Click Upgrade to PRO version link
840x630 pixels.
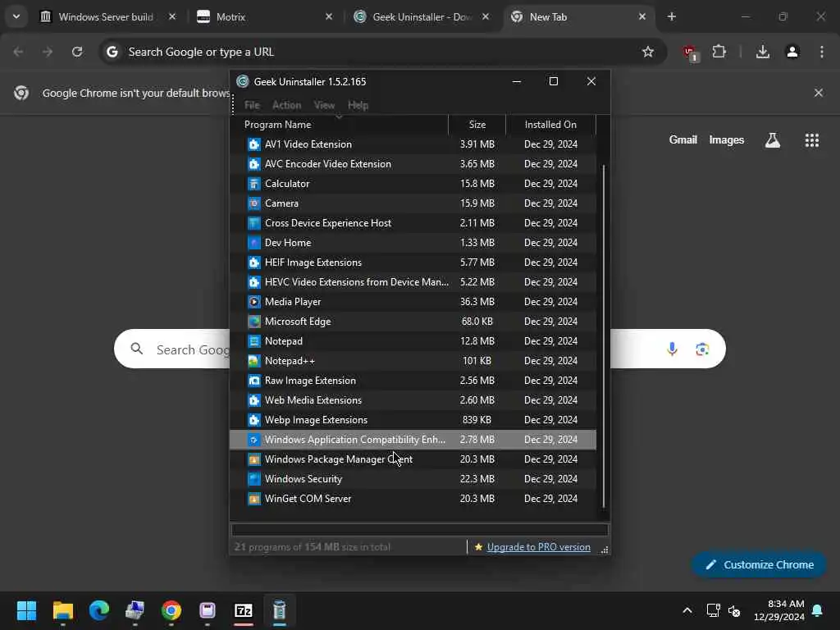click(x=538, y=547)
